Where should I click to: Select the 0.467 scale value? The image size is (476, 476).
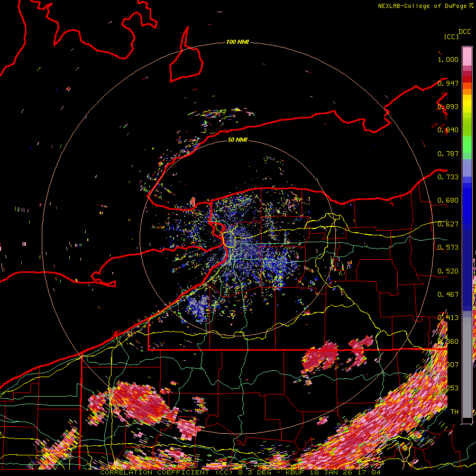(x=448, y=294)
